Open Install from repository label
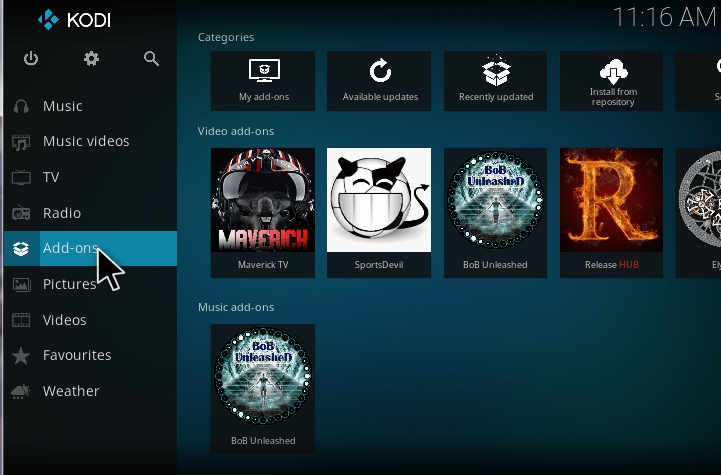721x475 pixels. click(613, 97)
